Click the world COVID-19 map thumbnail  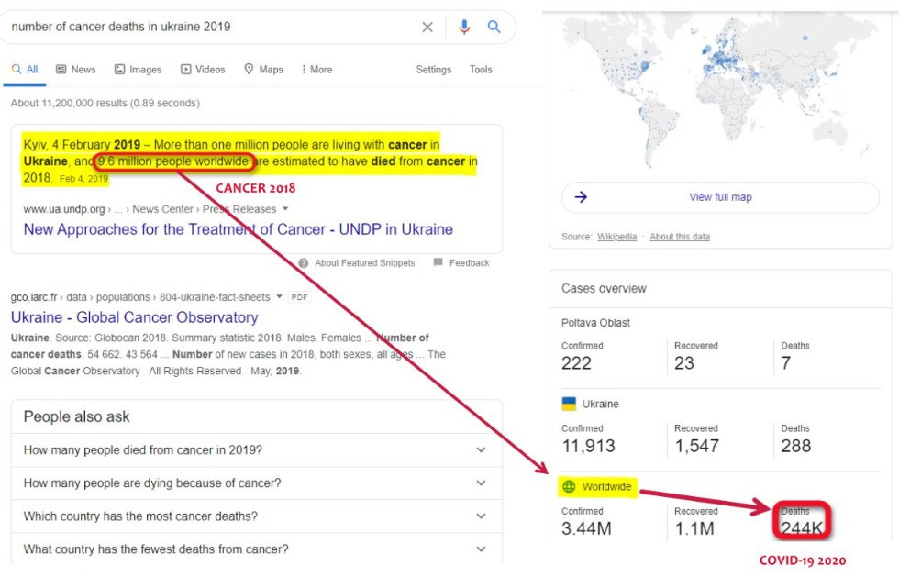point(720,92)
